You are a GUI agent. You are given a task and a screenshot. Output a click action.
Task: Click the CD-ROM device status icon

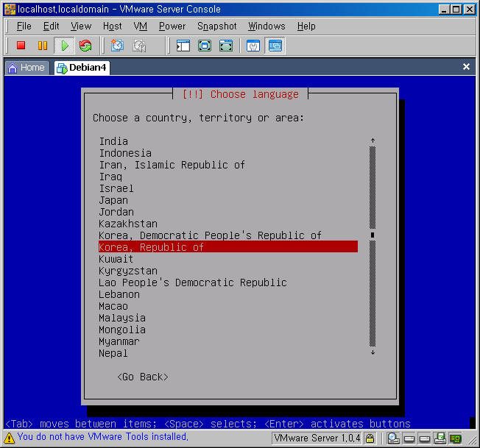394,438
